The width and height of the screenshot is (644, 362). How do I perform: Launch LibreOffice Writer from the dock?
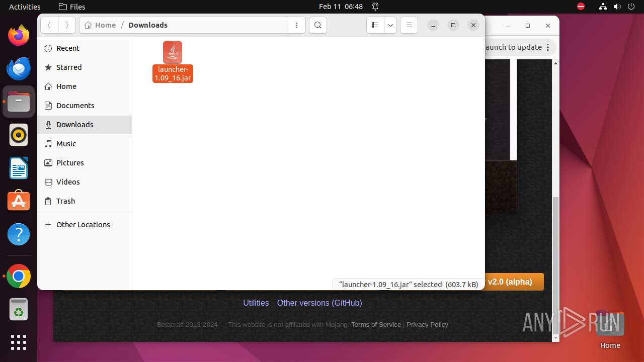[19, 168]
